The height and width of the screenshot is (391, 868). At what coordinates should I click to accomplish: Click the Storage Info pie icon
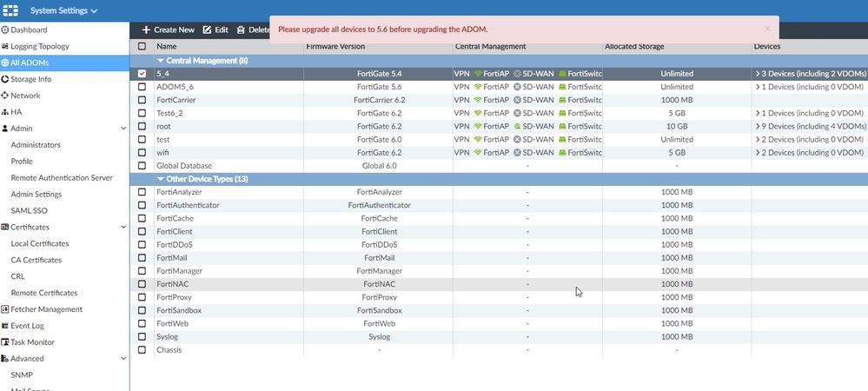coord(5,79)
